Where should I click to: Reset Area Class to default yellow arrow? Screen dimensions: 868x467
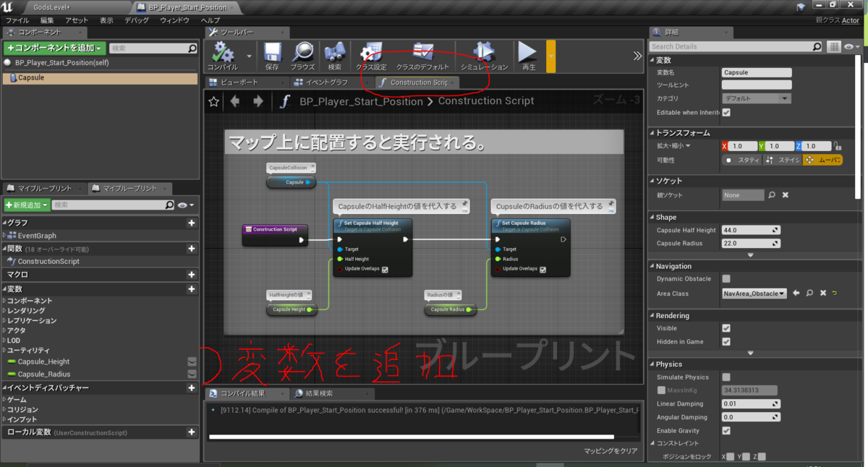point(834,294)
